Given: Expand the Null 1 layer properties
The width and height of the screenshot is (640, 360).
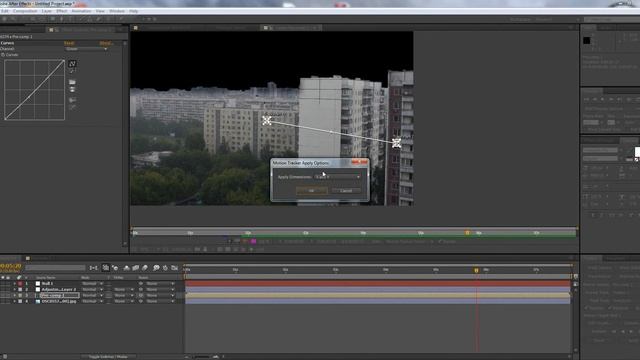Looking at the screenshot, I should pyautogui.click(x=15, y=283).
